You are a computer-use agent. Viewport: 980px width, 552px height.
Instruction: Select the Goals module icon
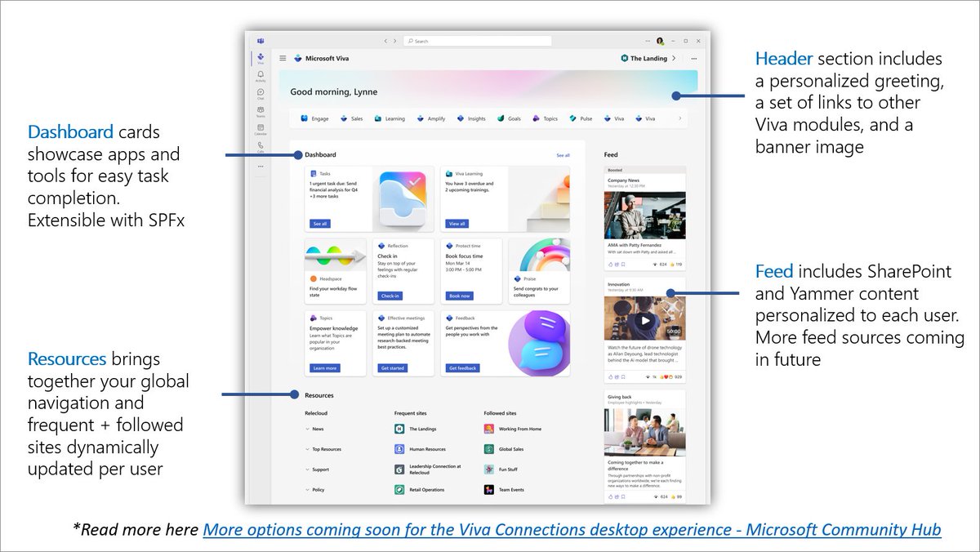tap(501, 118)
